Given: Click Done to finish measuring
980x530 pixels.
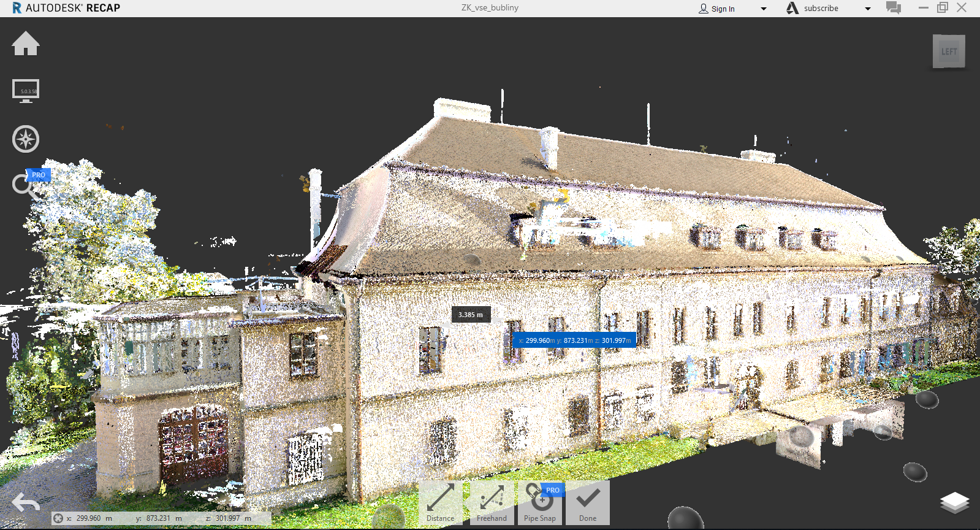Looking at the screenshot, I should pos(588,502).
